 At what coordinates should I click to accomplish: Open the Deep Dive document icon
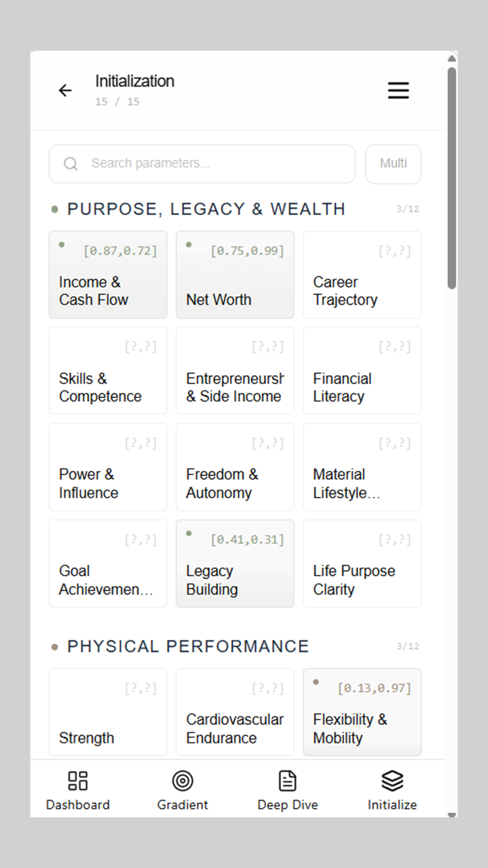pyautogui.click(x=287, y=781)
